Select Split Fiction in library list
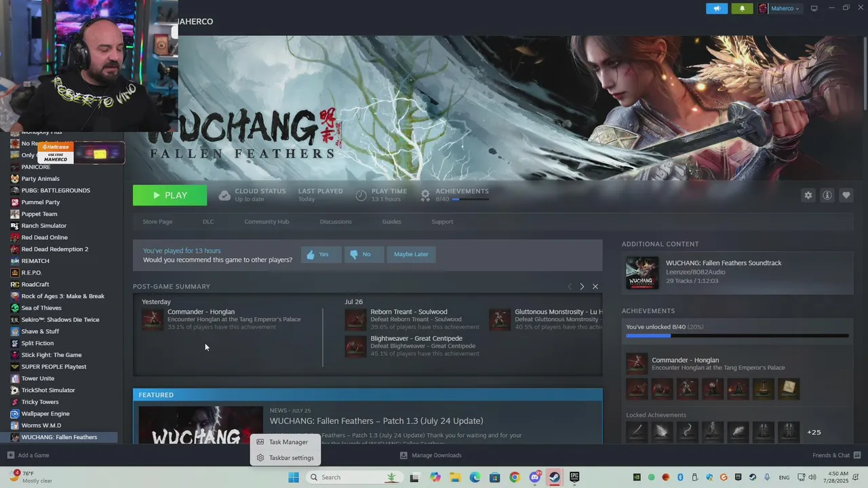The height and width of the screenshot is (488, 868). (37, 343)
